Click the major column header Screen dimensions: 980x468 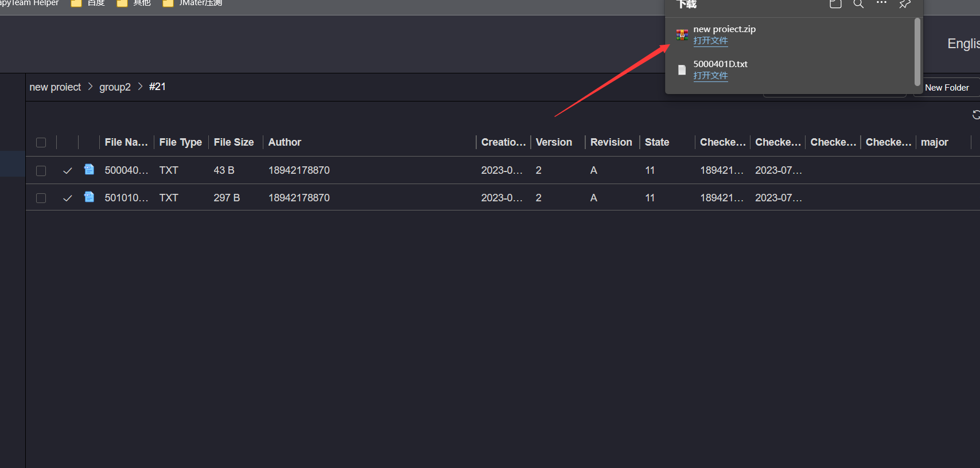pyautogui.click(x=934, y=142)
